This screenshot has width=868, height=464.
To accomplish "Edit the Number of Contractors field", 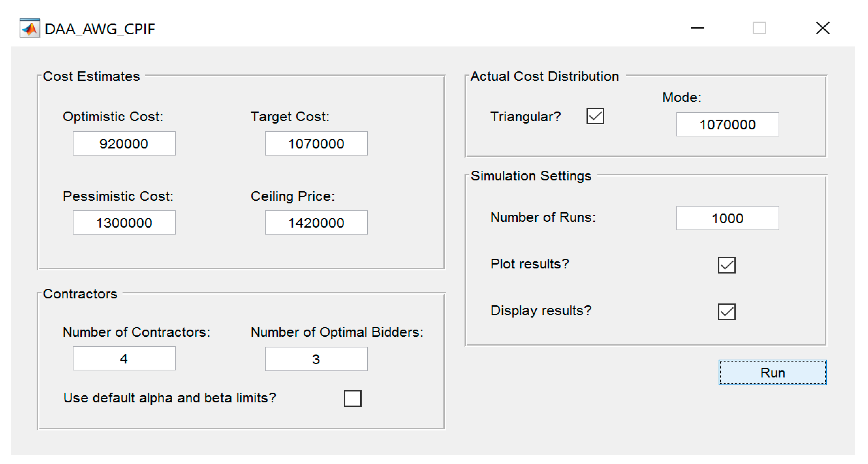I will click(x=124, y=358).
